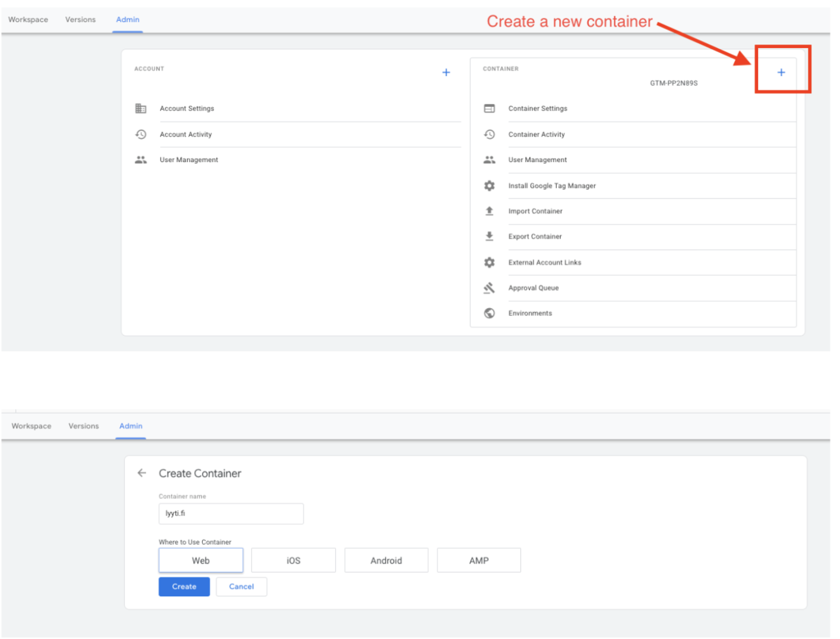The height and width of the screenshot is (639, 840).
Task: Click the Export Container download icon
Action: click(490, 236)
